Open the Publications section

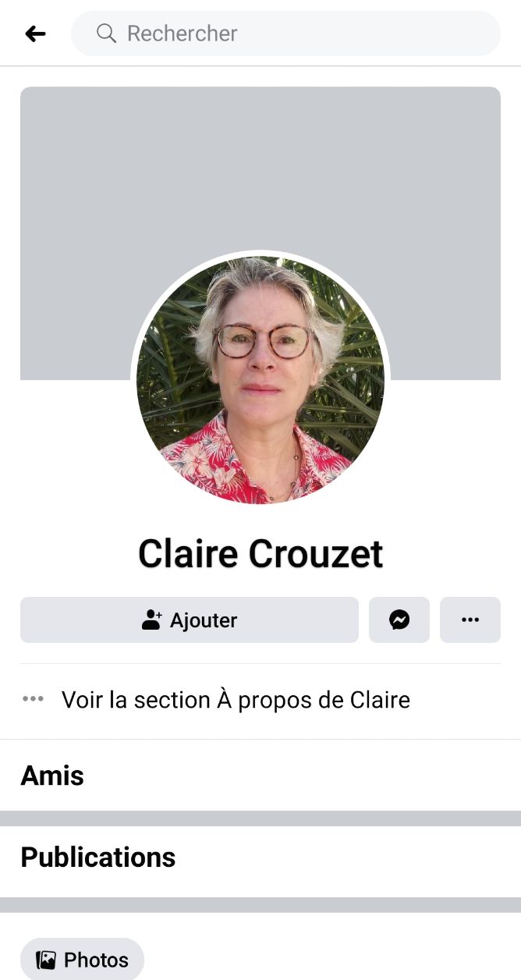click(260, 857)
